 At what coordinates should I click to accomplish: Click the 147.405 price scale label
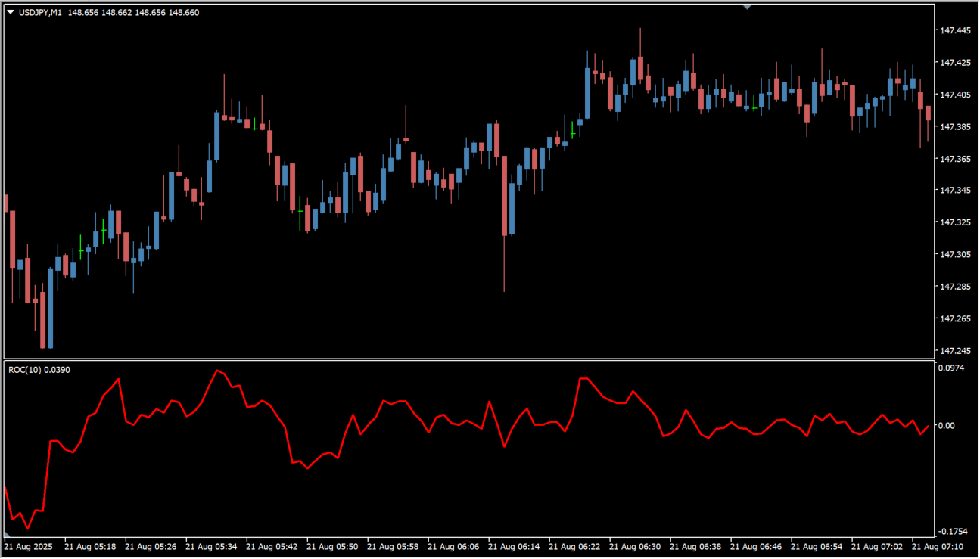[x=955, y=95]
